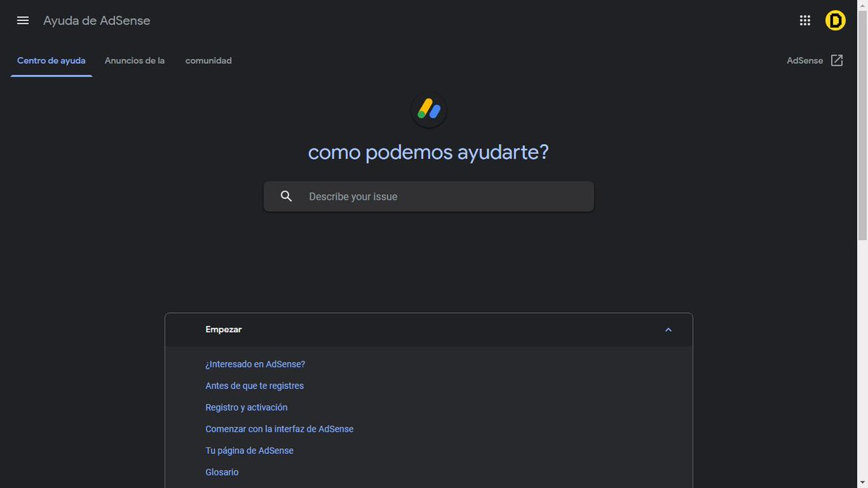Open the Glosario link

tap(222, 473)
